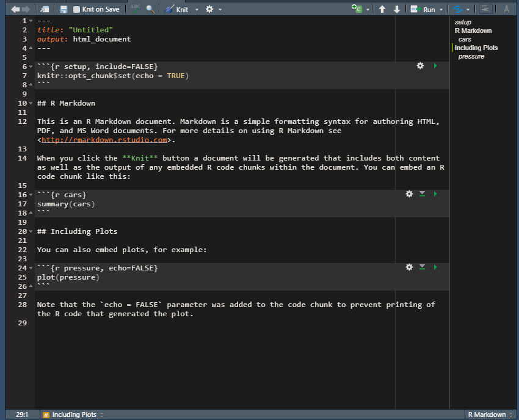
Task: Open insert chunk language dropdown
Action: tap(368, 10)
